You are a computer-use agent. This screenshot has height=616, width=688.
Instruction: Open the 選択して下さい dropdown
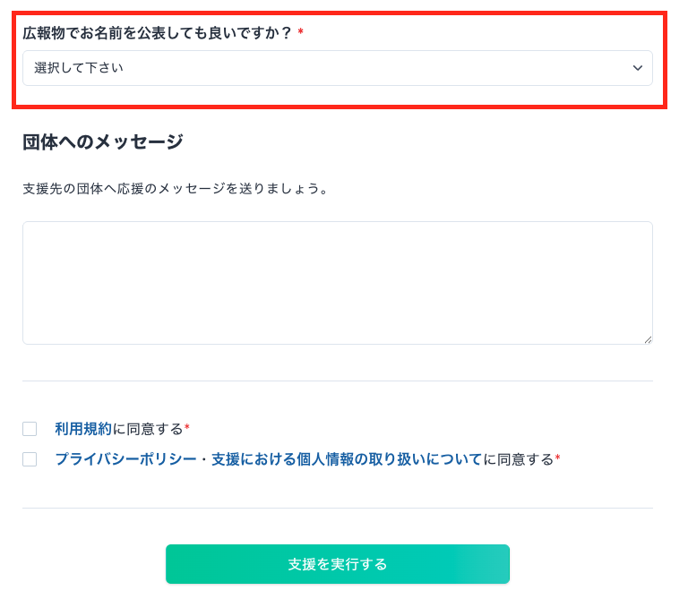click(337, 68)
